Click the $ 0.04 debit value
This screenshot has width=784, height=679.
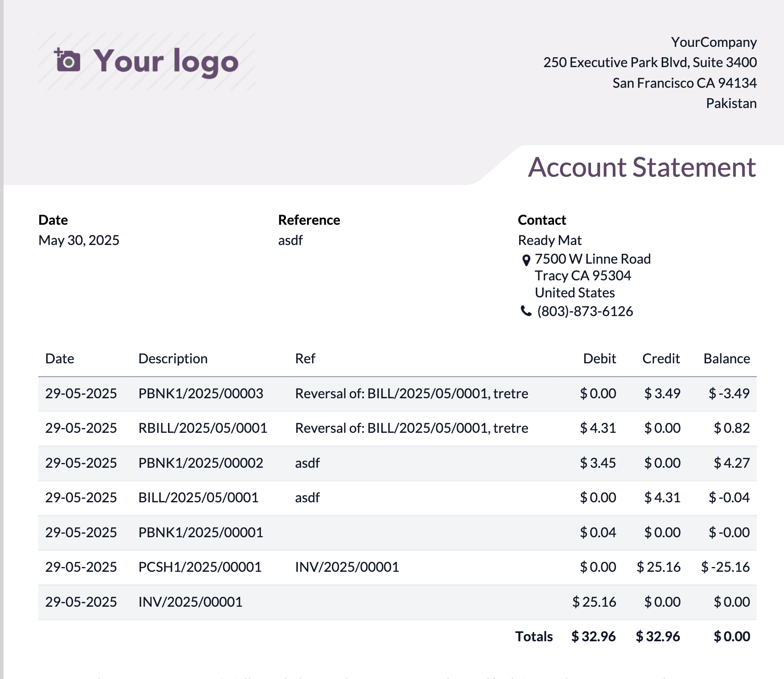(x=598, y=532)
